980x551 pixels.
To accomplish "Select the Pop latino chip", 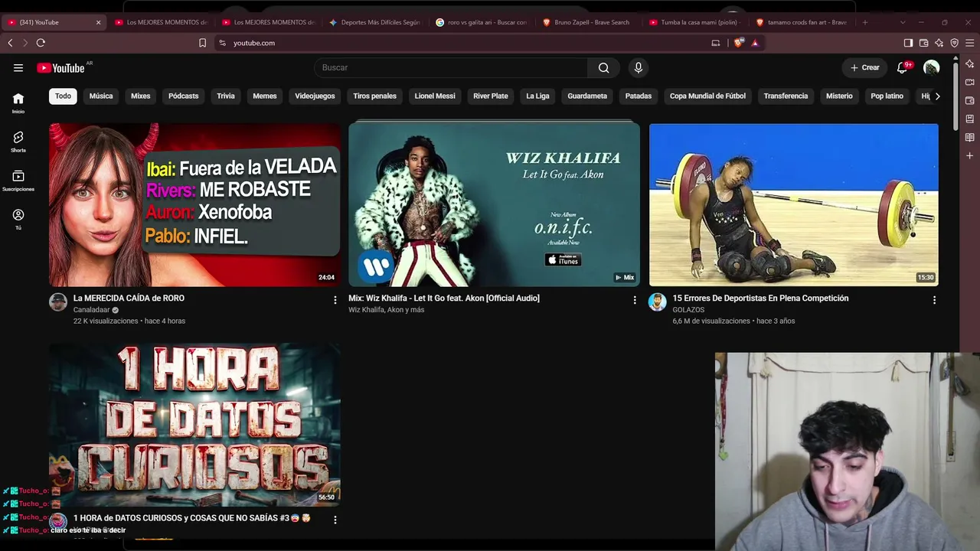I will pyautogui.click(x=887, y=96).
